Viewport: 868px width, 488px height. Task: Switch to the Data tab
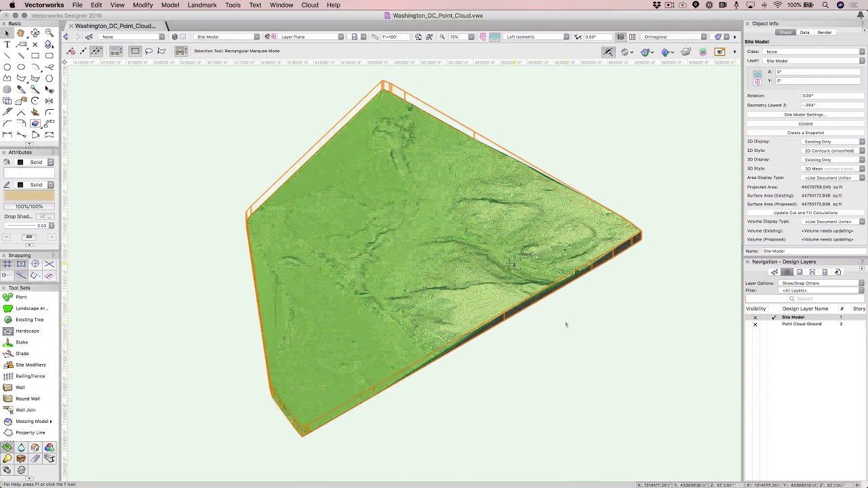(804, 33)
